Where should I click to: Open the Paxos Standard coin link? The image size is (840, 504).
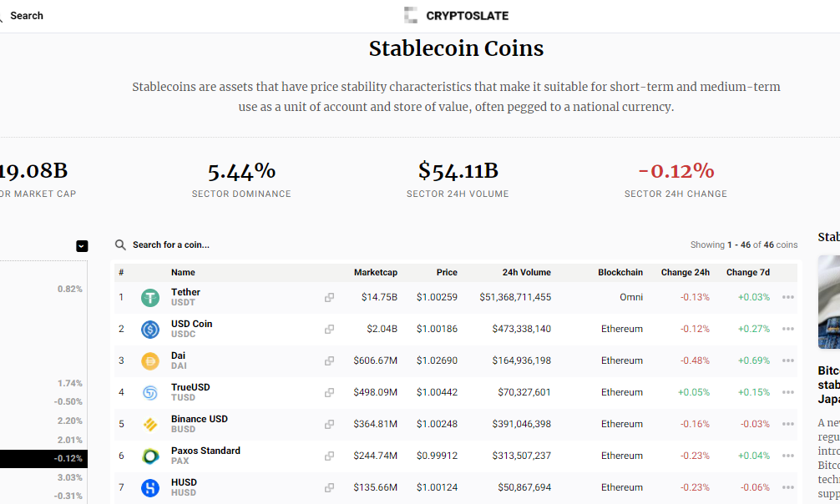point(205,451)
